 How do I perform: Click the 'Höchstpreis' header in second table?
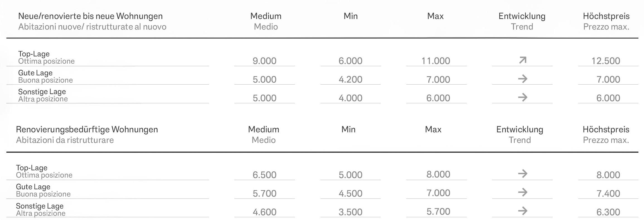606,130
